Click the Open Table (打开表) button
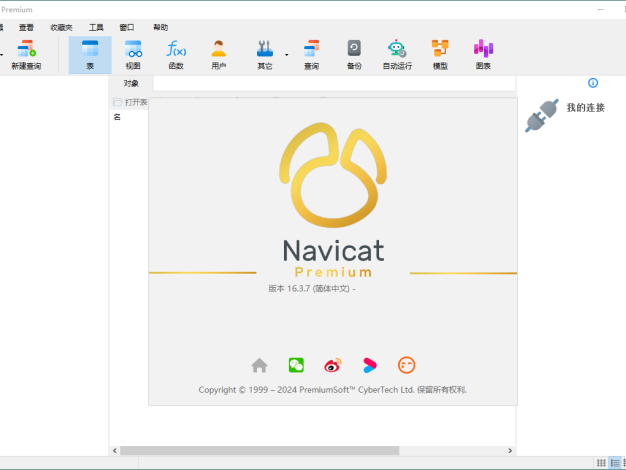The image size is (626, 470). pos(130,102)
